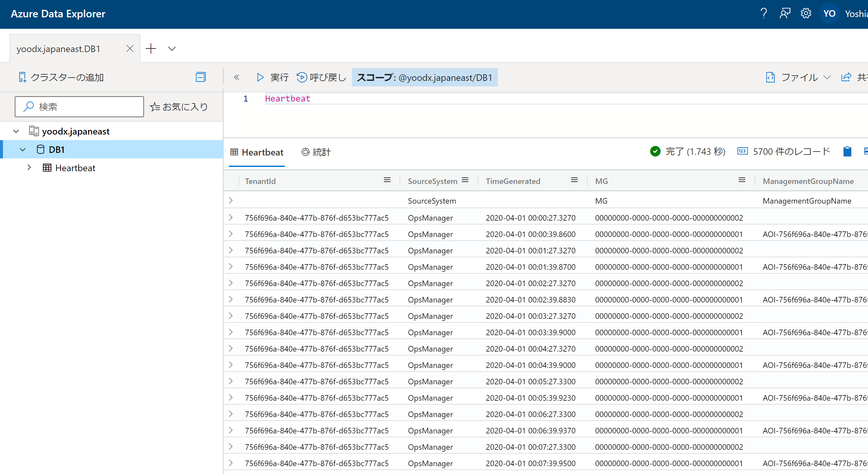
Task: Open the feedback icon in header
Action: pos(785,13)
